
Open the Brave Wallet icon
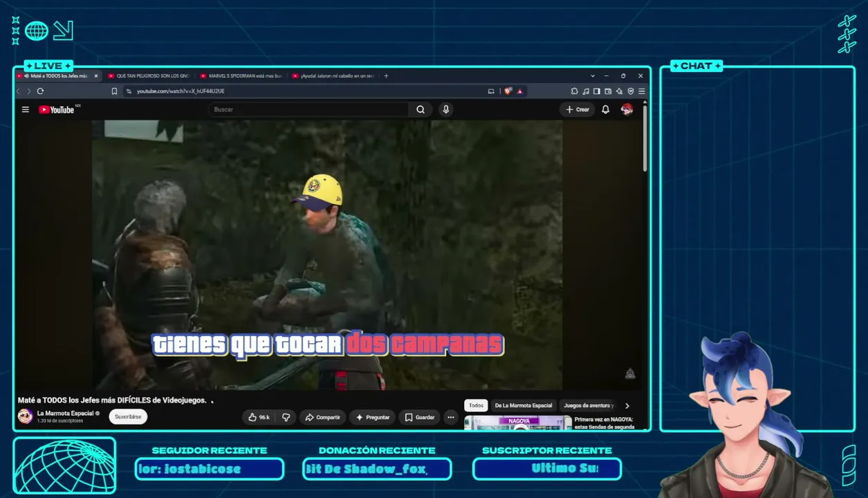(608, 91)
